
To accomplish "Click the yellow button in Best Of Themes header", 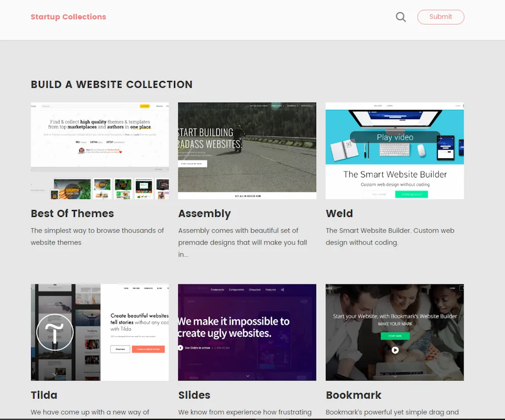I will click(144, 106).
